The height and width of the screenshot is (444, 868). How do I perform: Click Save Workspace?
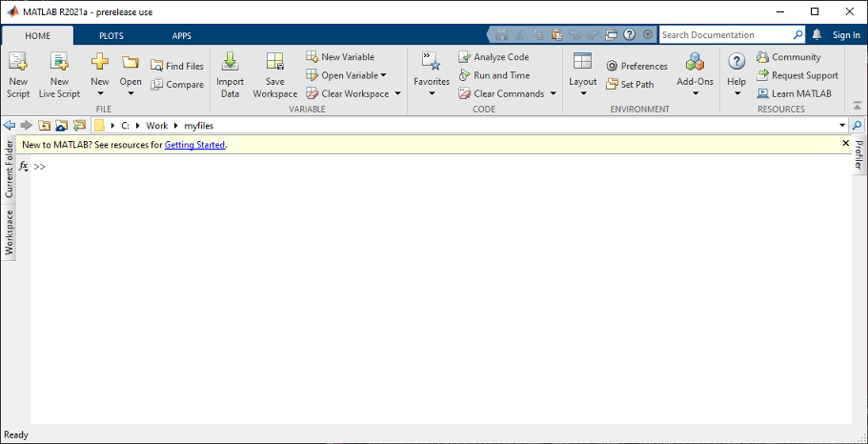tap(275, 76)
